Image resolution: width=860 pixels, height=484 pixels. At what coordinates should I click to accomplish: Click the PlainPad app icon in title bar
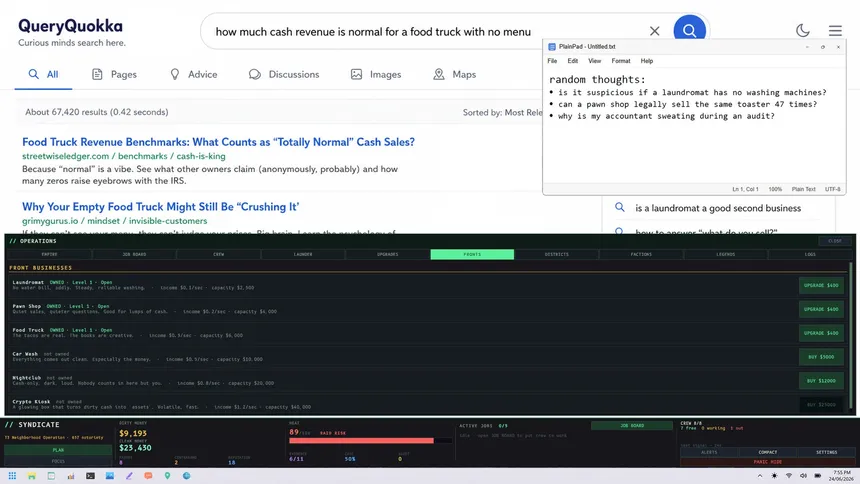coord(552,47)
